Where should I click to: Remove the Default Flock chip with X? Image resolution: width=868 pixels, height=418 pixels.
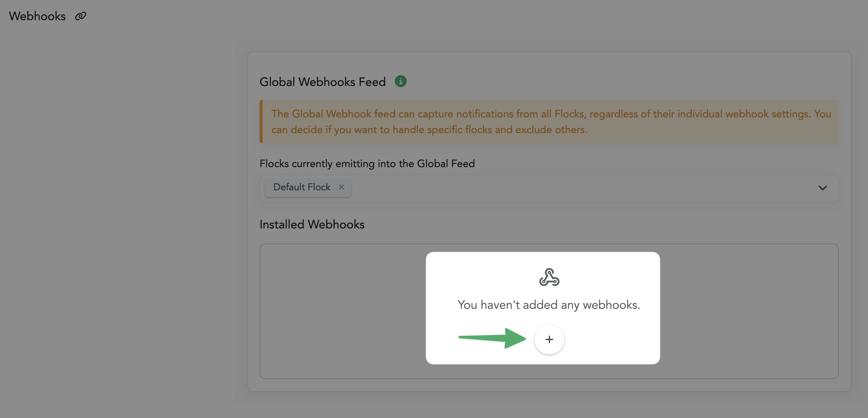(x=341, y=187)
